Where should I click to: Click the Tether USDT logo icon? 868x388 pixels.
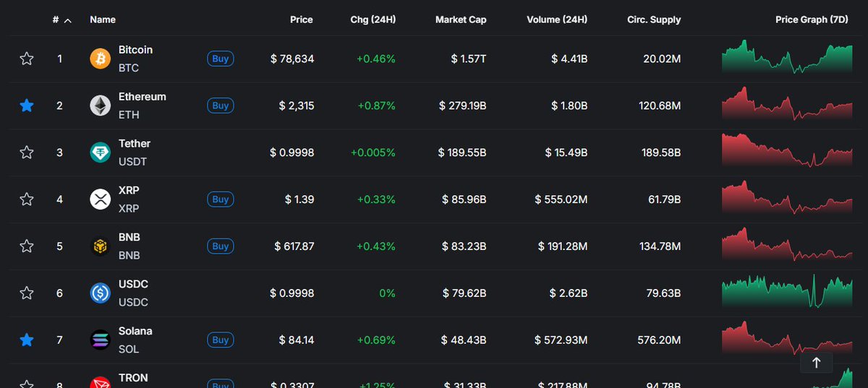pos(100,152)
